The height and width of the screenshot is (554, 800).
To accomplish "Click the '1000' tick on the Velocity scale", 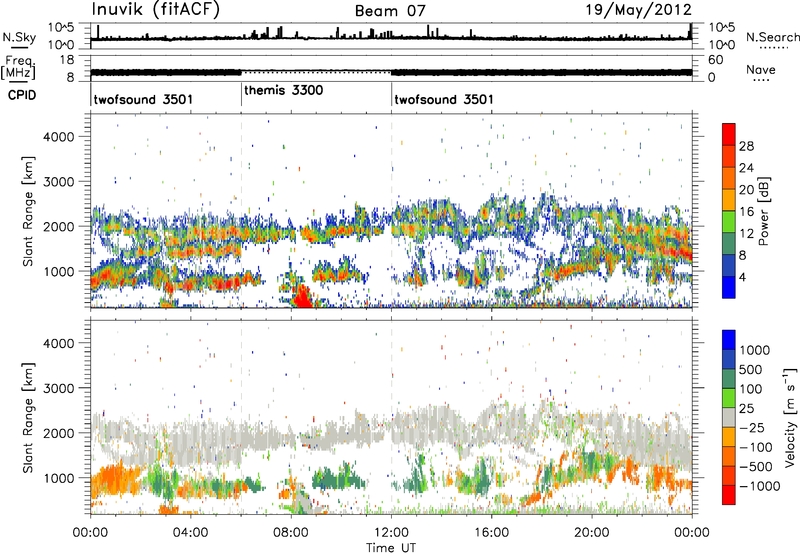I will pos(755,350).
